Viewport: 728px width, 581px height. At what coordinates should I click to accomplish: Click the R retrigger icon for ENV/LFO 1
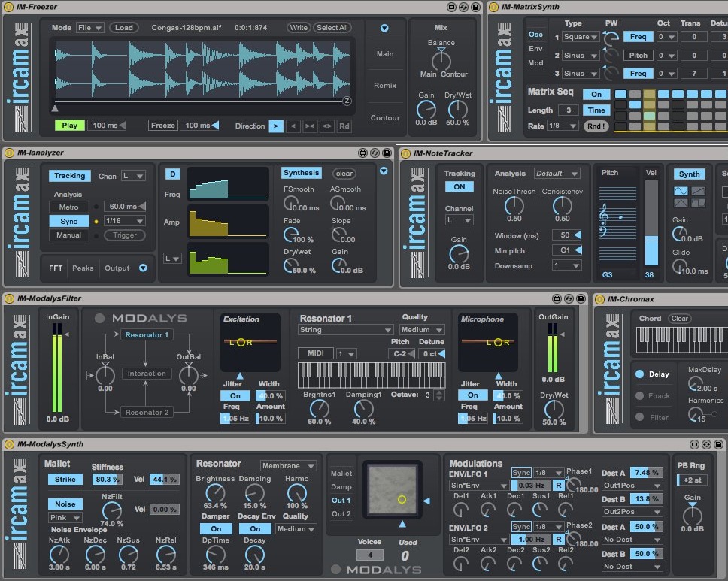click(x=559, y=486)
